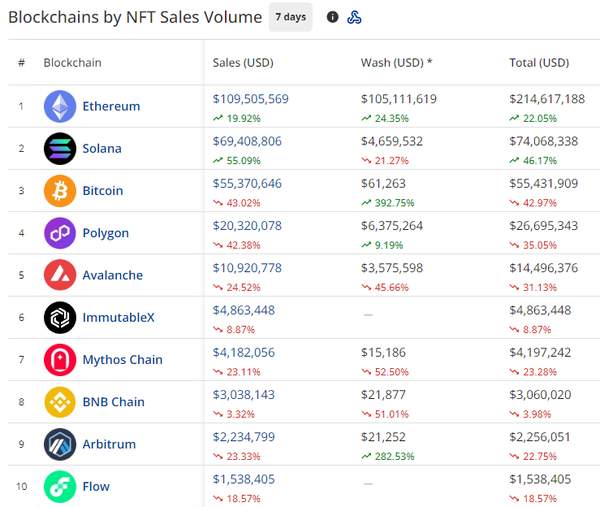The width and height of the screenshot is (600, 507).
Task: Click the Solana logo icon
Action: coord(60,148)
